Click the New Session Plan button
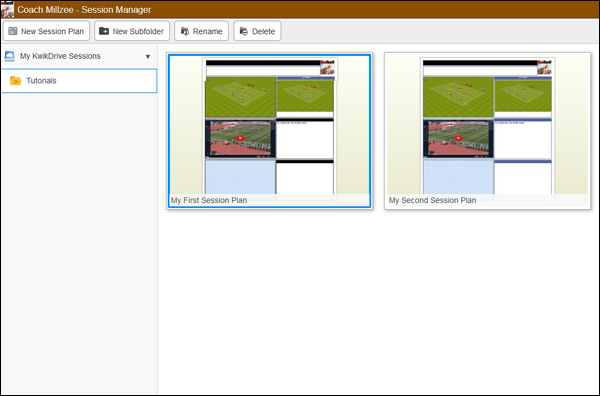The width and height of the screenshot is (600, 396). point(46,31)
